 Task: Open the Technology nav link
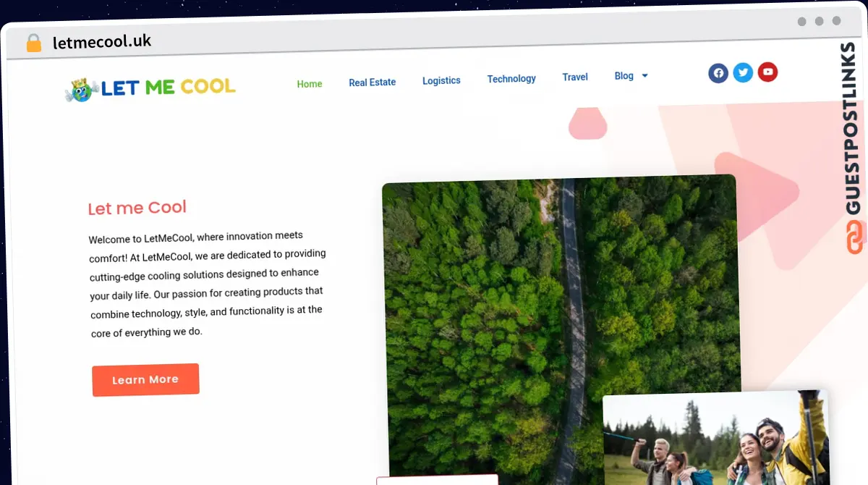click(x=511, y=78)
